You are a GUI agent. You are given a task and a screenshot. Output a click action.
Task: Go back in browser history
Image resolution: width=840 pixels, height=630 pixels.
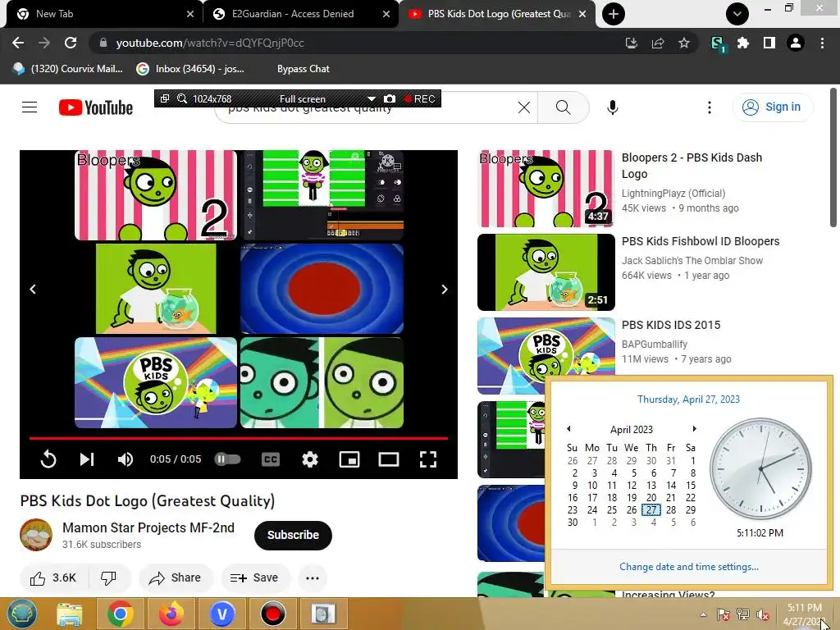[18, 43]
